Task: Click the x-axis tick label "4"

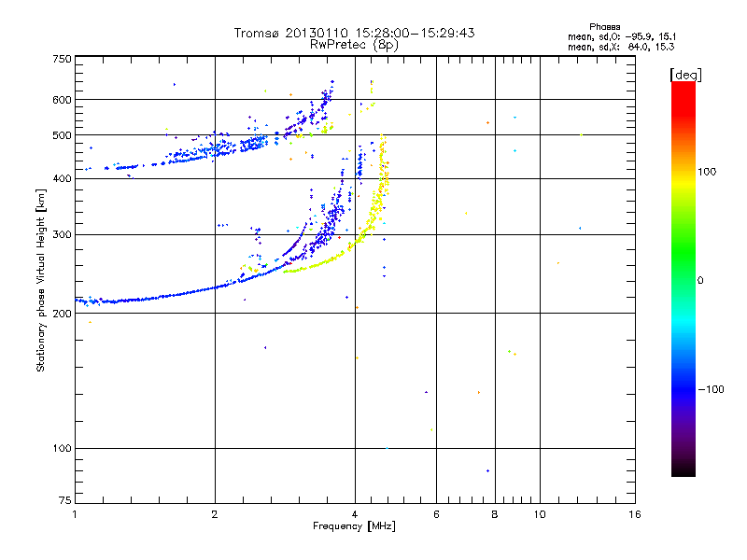Action: pyautogui.click(x=355, y=514)
